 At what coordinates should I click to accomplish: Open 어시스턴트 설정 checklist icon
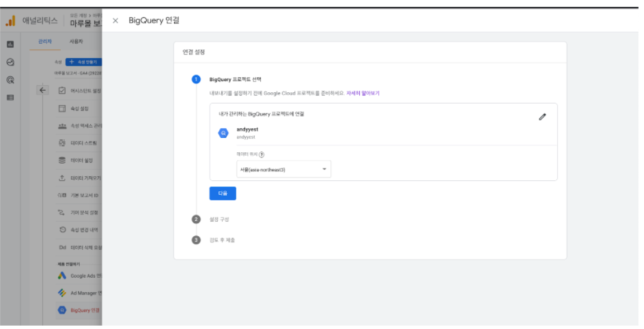click(62, 90)
